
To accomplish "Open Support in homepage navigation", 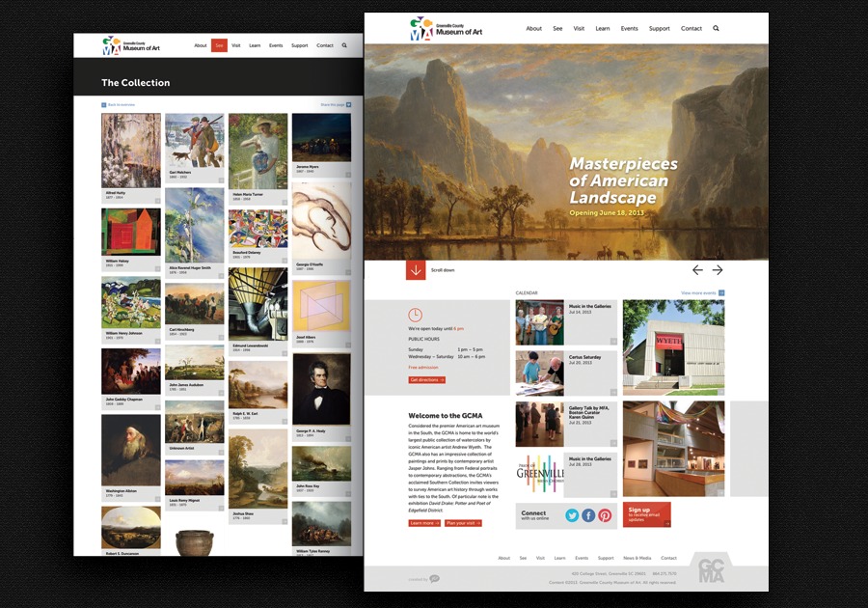I will point(660,28).
